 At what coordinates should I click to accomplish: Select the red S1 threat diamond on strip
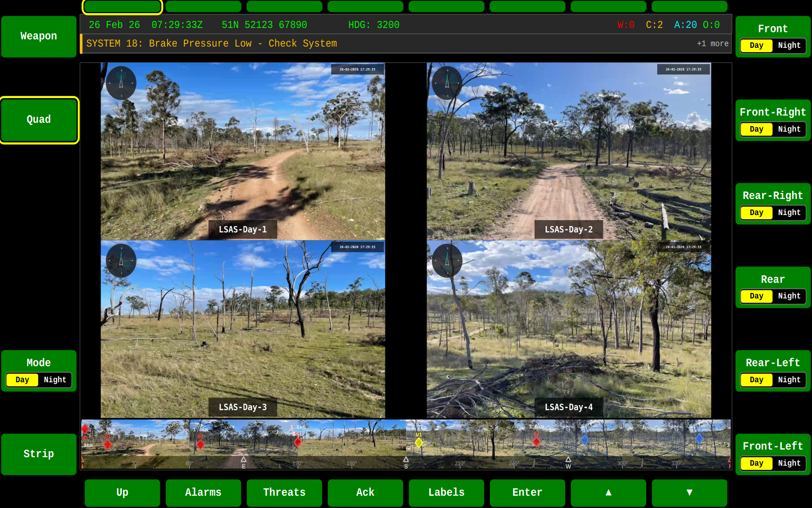298,442
